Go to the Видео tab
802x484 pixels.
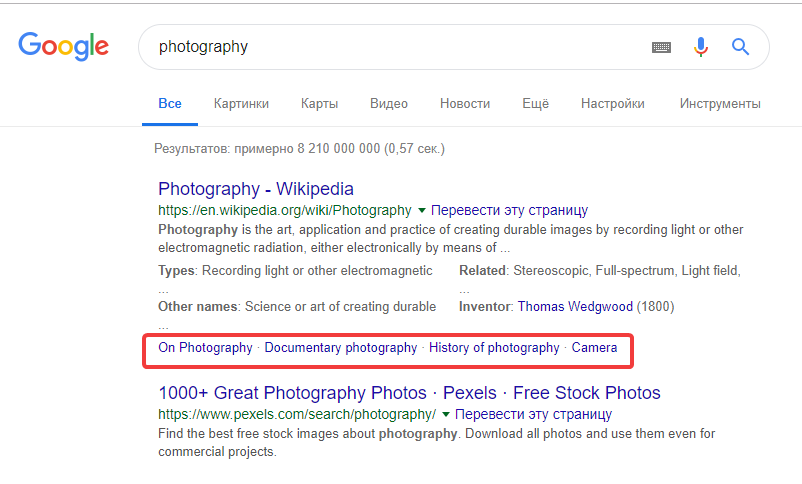389,104
